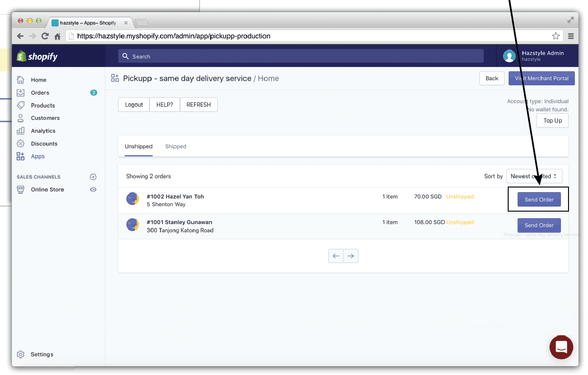Viewport: 588px width, 375px height.
Task: Go to browser home icon
Action: 58,36
